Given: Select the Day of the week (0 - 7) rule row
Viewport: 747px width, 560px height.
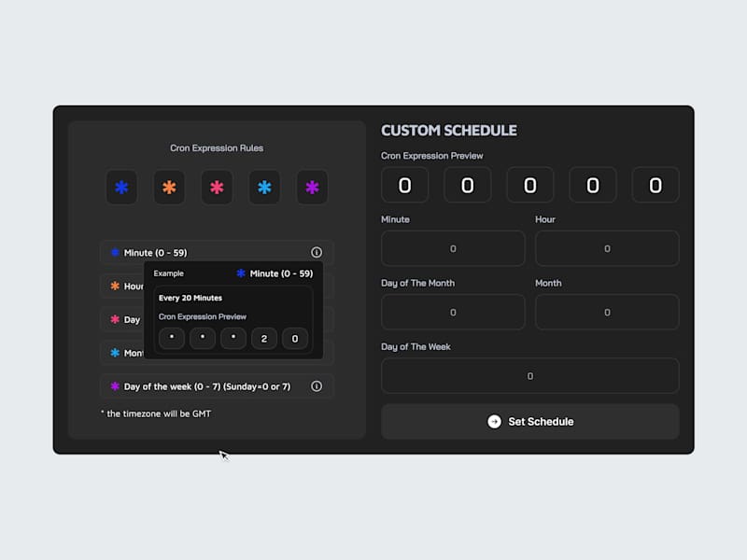Looking at the screenshot, I should (x=217, y=386).
